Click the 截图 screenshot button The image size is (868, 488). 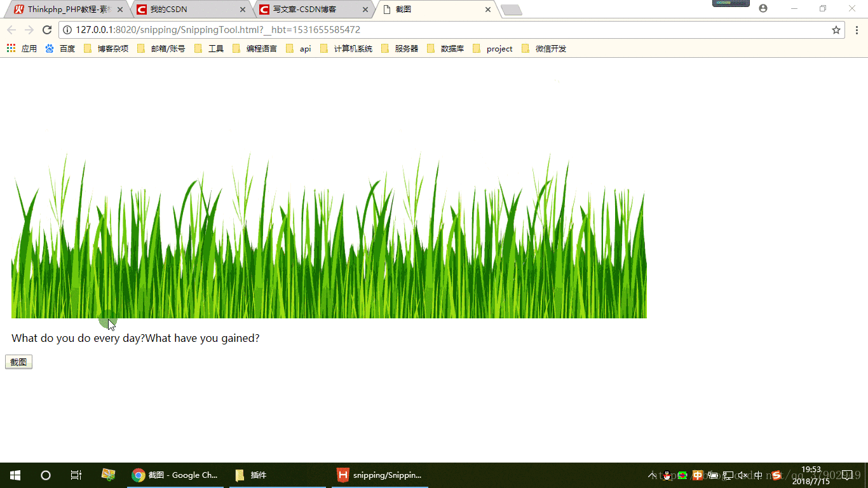pyautogui.click(x=18, y=362)
